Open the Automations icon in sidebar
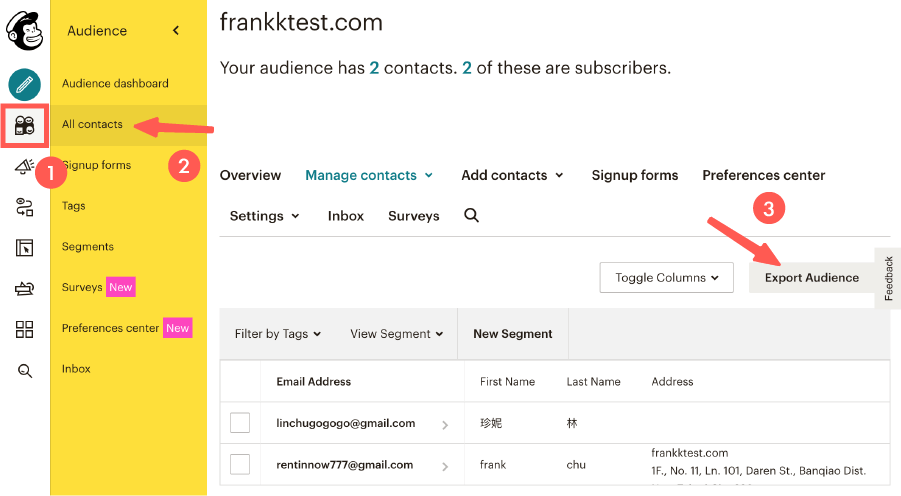 pyautogui.click(x=24, y=207)
